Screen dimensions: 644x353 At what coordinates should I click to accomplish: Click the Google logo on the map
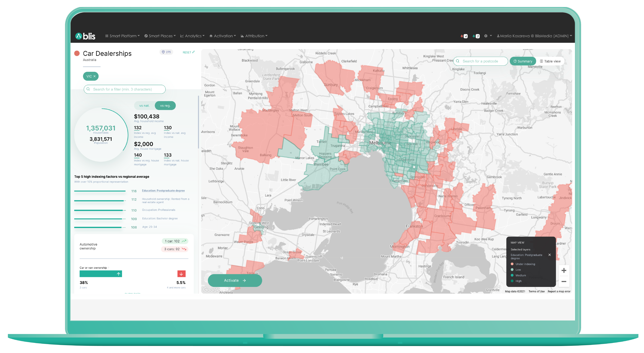(x=212, y=290)
